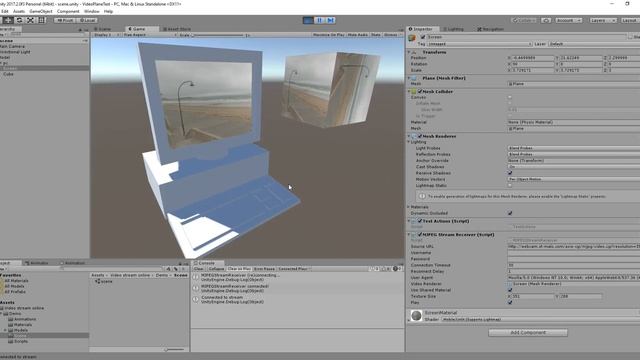Switch to the Navigation tab
Viewport: 640px width, 360px height.
pyautogui.click(x=491, y=29)
